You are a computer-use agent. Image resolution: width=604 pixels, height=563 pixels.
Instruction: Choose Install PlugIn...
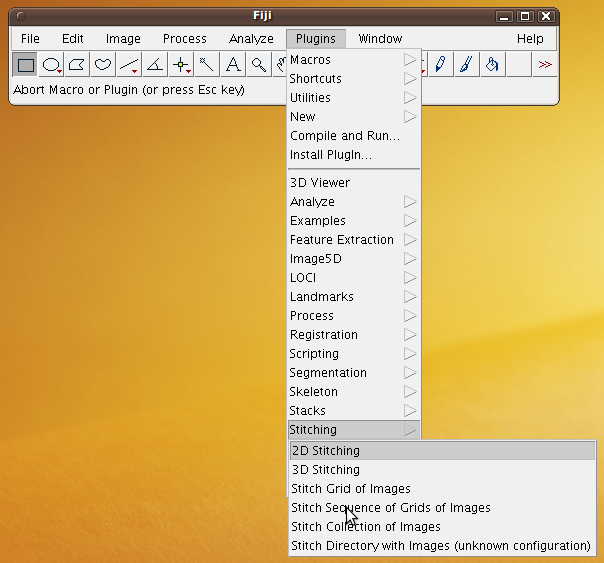click(354, 154)
